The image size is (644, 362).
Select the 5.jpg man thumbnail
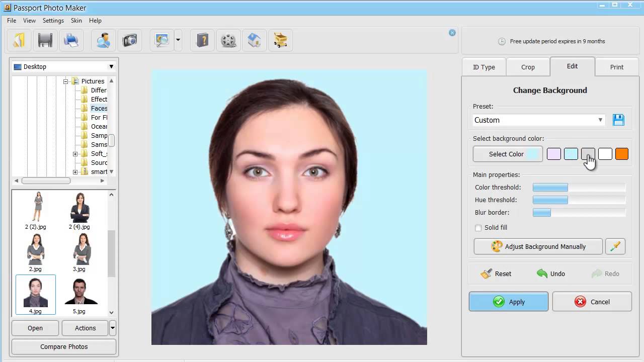click(x=79, y=296)
